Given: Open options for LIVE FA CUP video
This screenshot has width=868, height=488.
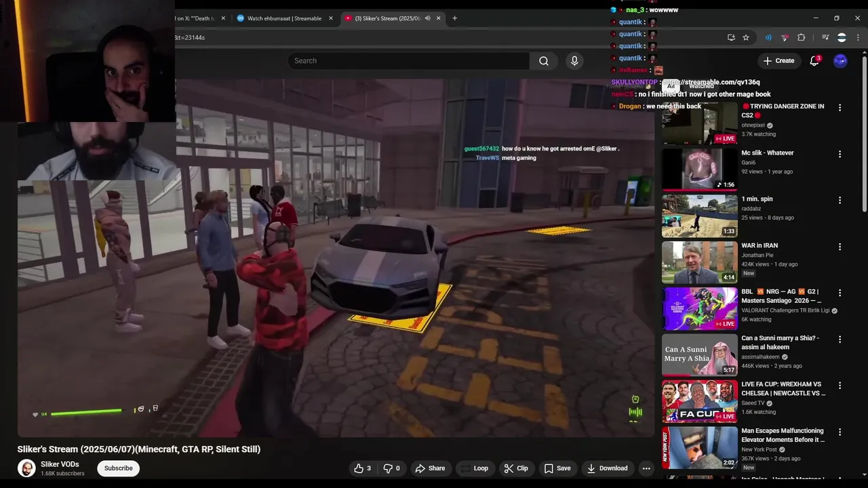Looking at the screenshot, I should pos(840,385).
